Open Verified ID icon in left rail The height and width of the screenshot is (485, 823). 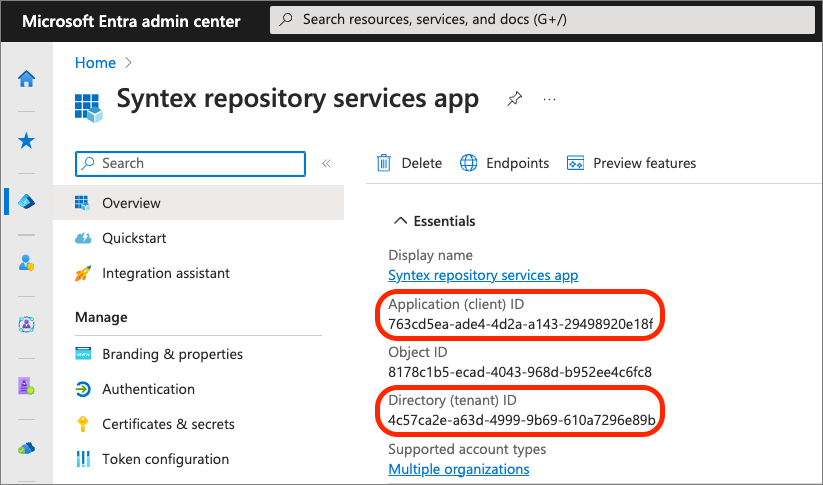(x=26, y=386)
